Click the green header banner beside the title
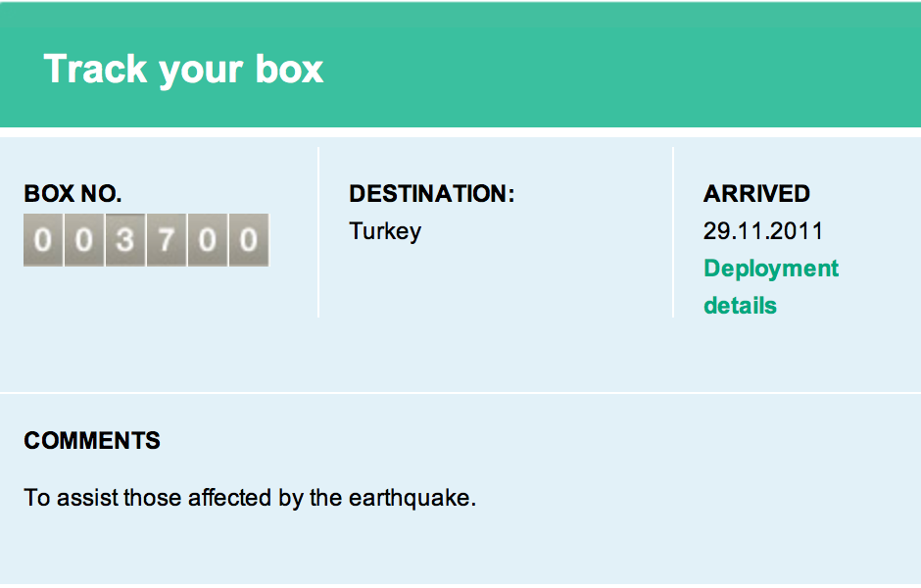 616,65
